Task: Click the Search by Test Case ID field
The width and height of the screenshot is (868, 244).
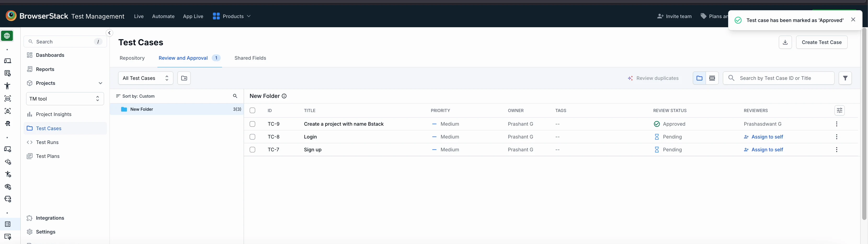Action: click(778, 78)
